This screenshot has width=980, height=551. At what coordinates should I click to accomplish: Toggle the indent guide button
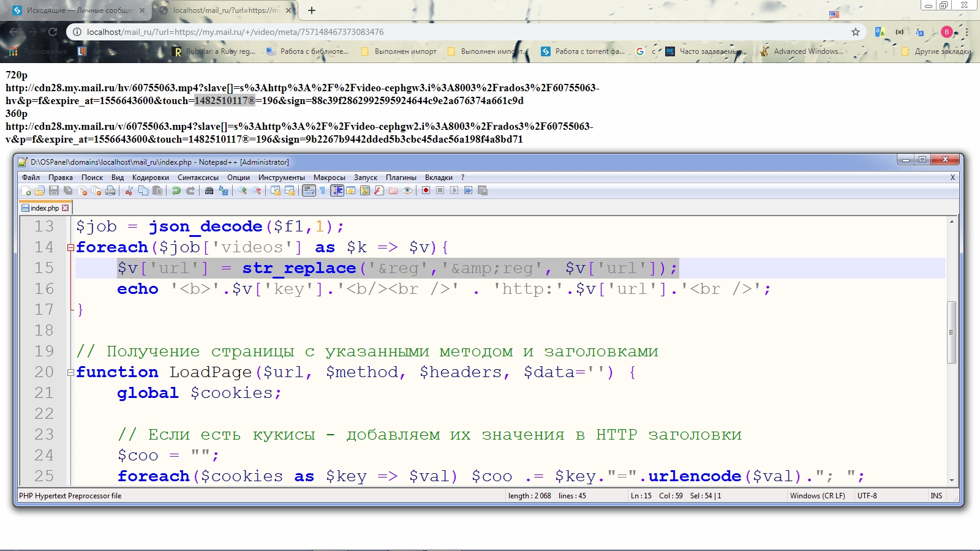[337, 191]
